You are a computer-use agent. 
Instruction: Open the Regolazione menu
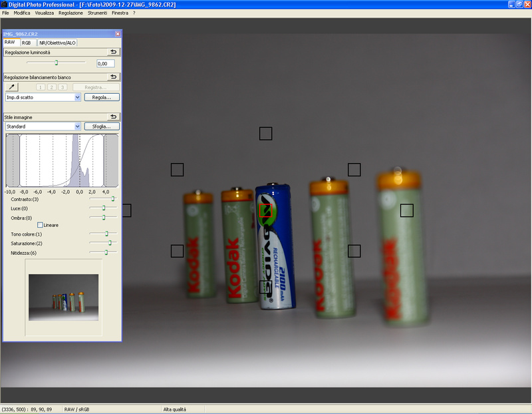coord(70,13)
